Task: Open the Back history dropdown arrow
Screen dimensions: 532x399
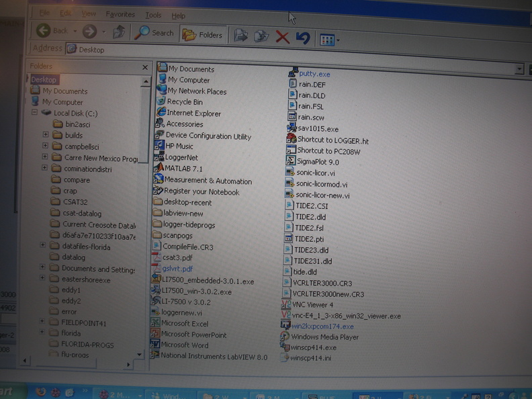Action: [x=75, y=31]
